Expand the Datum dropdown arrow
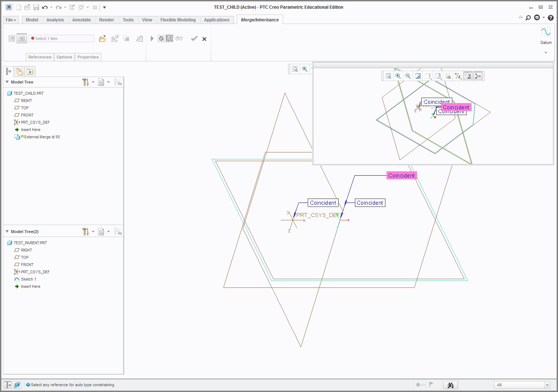Viewport: 558px width, 392px height. 546,53
